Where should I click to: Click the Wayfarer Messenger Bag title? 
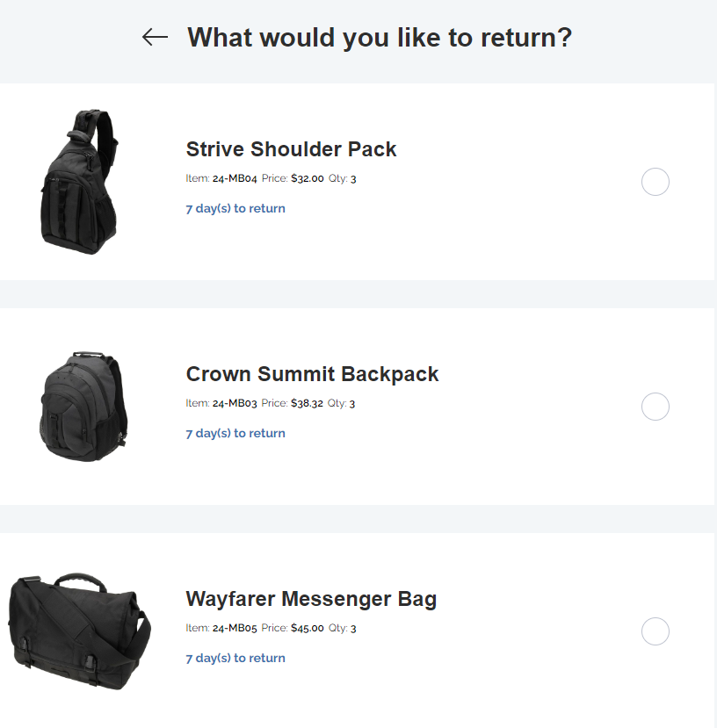coord(311,598)
